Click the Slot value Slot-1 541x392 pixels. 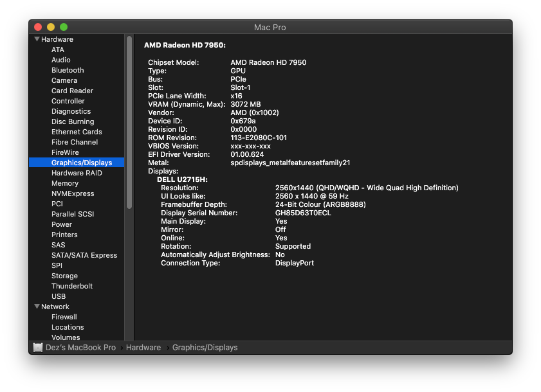point(241,87)
